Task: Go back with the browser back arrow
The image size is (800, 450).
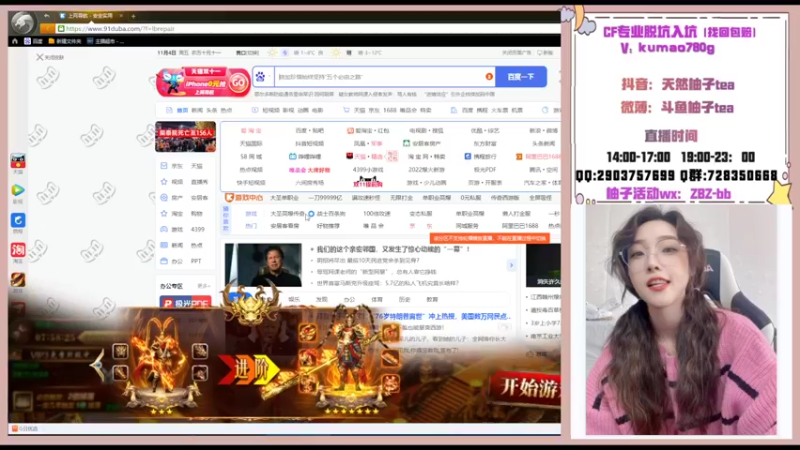Action: click(47, 16)
